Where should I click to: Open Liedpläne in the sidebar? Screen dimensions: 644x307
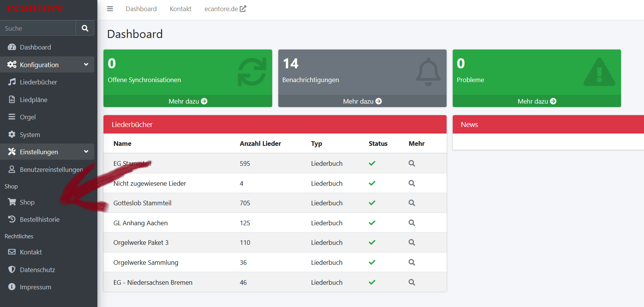(47, 100)
